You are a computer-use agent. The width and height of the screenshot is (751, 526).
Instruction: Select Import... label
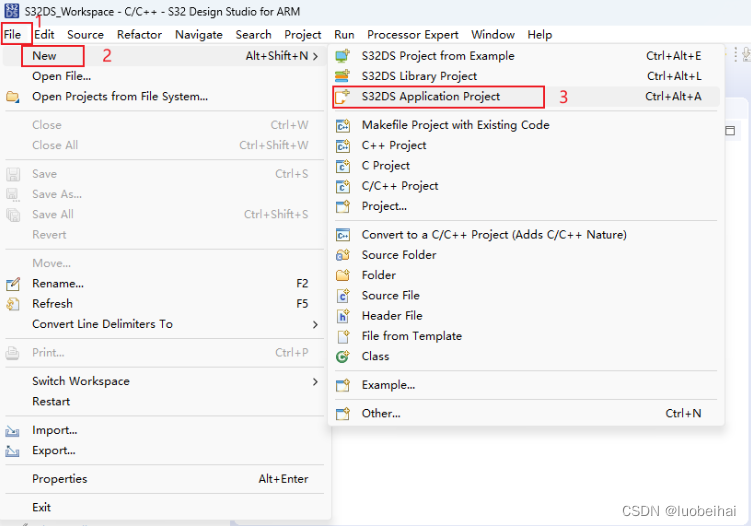55,430
